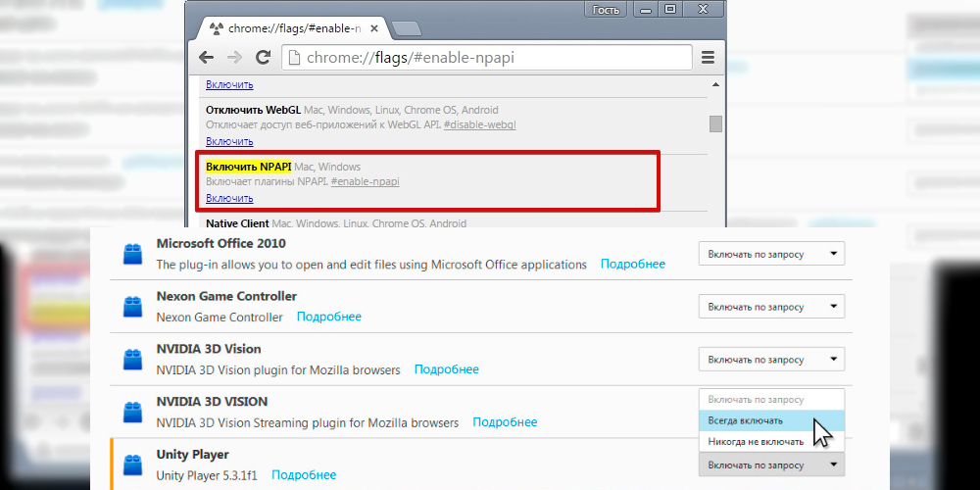Click the browser back arrow button
980x490 pixels.
[207, 58]
